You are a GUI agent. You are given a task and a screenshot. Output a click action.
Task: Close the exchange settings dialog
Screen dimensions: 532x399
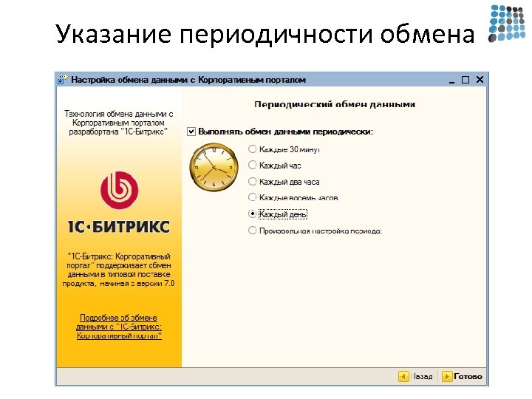pos(480,80)
